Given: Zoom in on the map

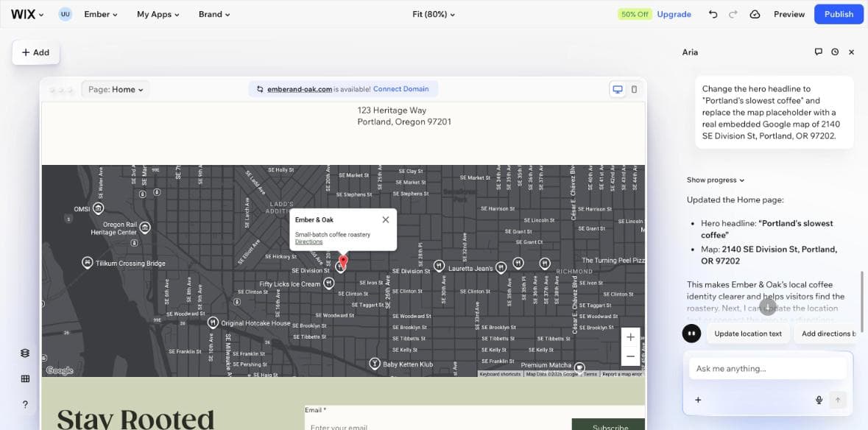Looking at the screenshot, I should click(x=630, y=337).
